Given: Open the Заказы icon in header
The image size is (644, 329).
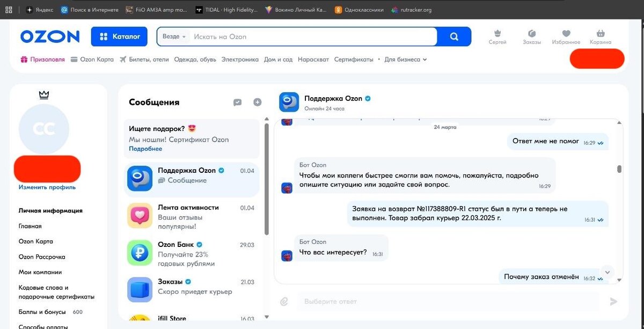Looking at the screenshot, I should click(532, 37).
